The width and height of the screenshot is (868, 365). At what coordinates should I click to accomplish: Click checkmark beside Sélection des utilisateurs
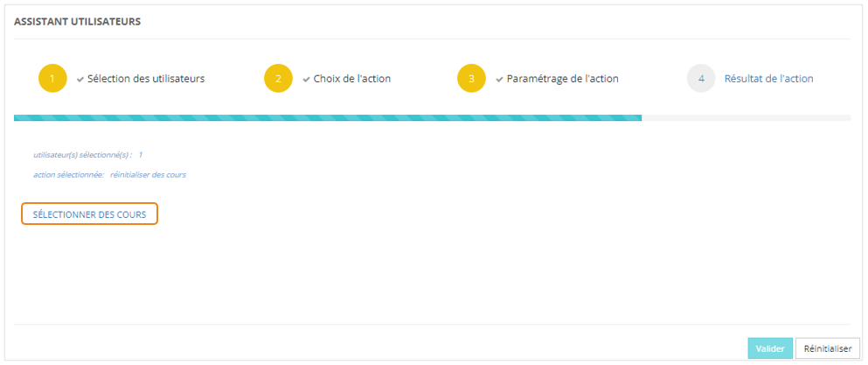click(x=80, y=79)
